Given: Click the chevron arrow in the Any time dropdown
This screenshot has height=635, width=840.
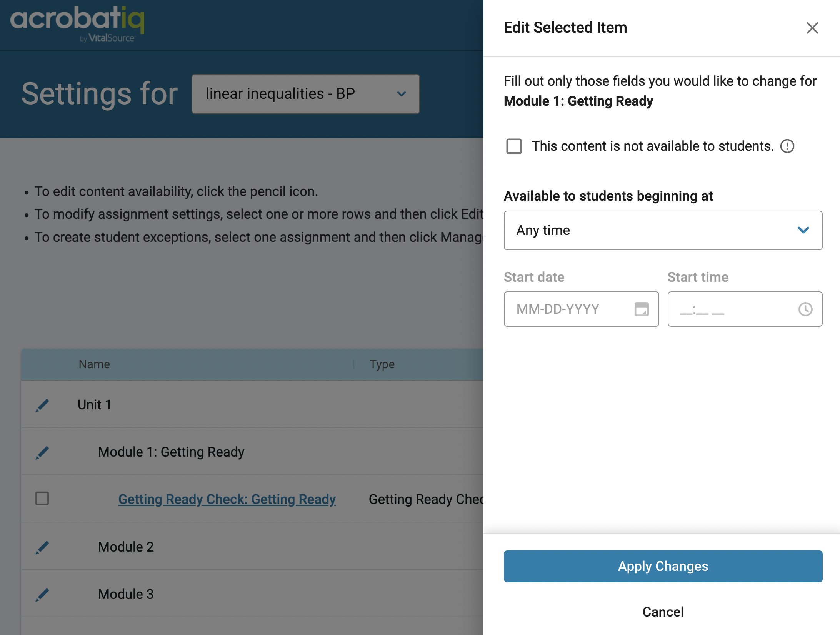Looking at the screenshot, I should click(803, 230).
